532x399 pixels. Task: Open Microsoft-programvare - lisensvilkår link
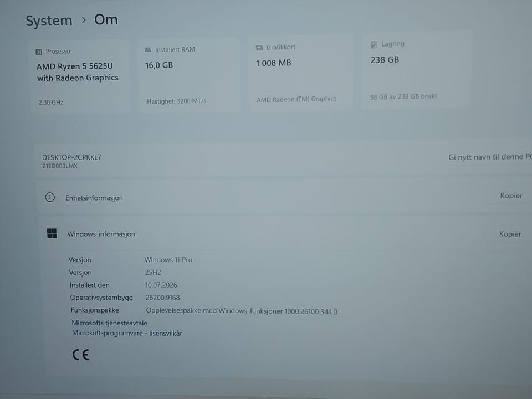(x=127, y=333)
